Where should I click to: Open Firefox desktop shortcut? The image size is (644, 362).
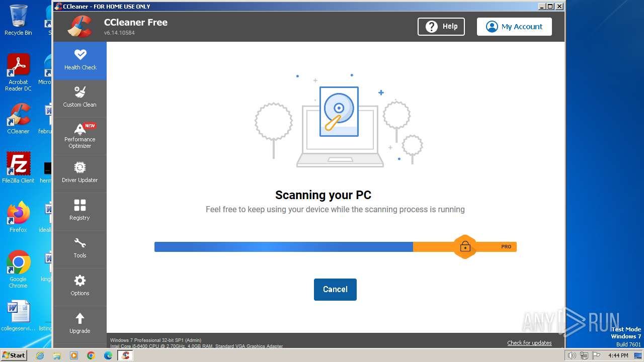[18, 217]
